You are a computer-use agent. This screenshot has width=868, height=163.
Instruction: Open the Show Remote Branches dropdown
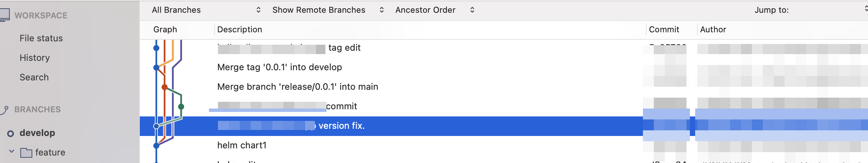(328, 10)
